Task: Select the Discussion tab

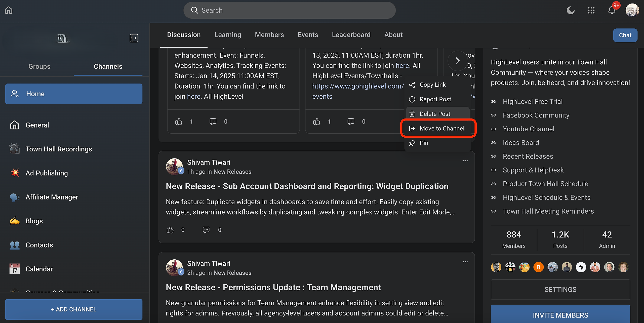Action: pos(184,35)
